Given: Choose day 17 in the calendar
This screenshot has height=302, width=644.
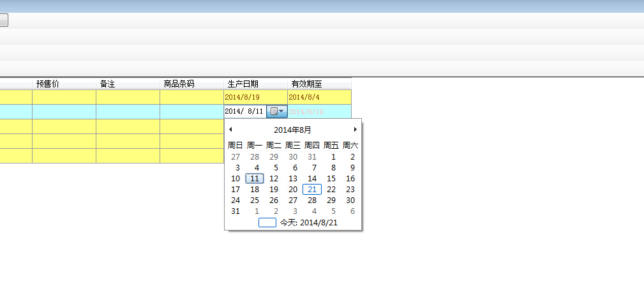Looking at the screenshot, I should click(236, 190).
